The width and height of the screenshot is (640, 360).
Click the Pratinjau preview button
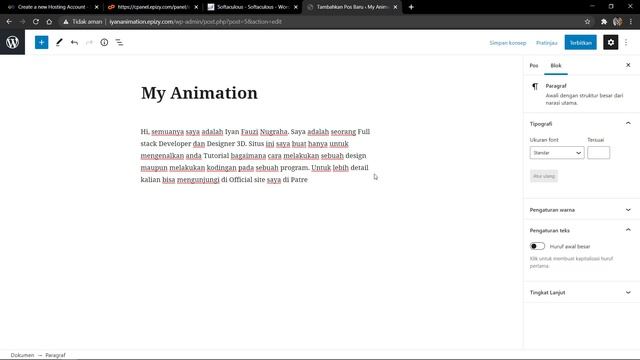click(547, 42)
